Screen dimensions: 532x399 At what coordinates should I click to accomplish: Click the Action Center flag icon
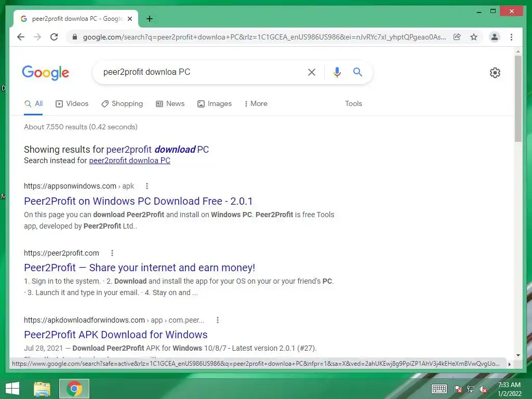(458, 389)
